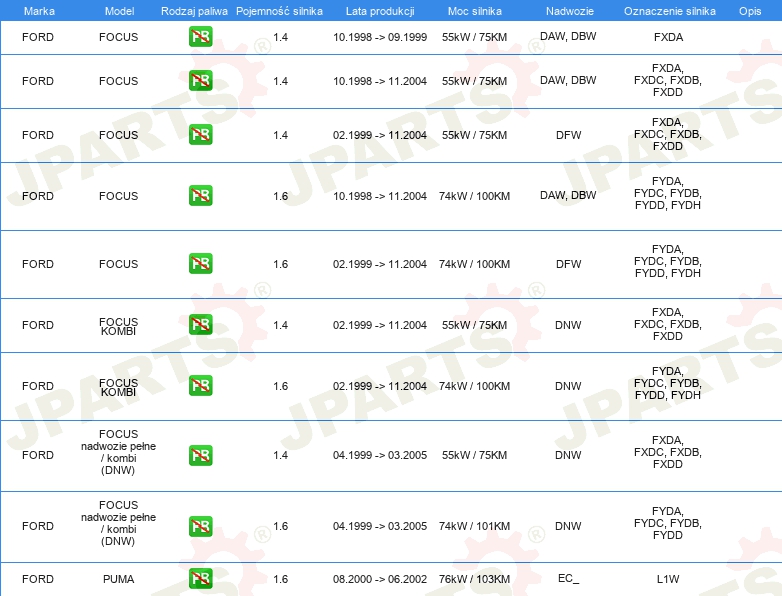The height and width of the screenshot is (596, 782).
Task: Select body code EC_
Action: tap(568, 579)
